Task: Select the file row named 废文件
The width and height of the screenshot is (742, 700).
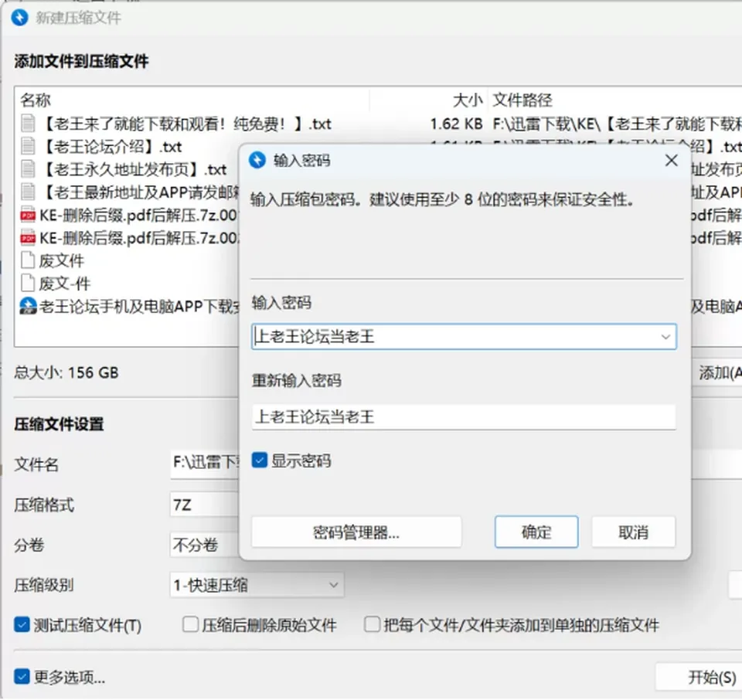Action: (x=62, y=260)
